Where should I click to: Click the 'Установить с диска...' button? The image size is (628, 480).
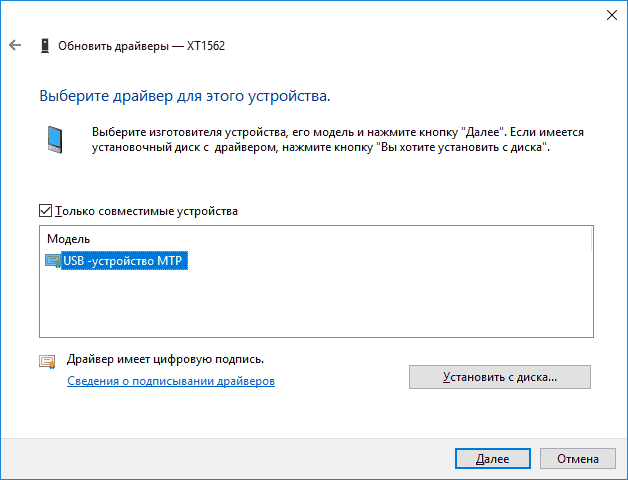(499, 377)
